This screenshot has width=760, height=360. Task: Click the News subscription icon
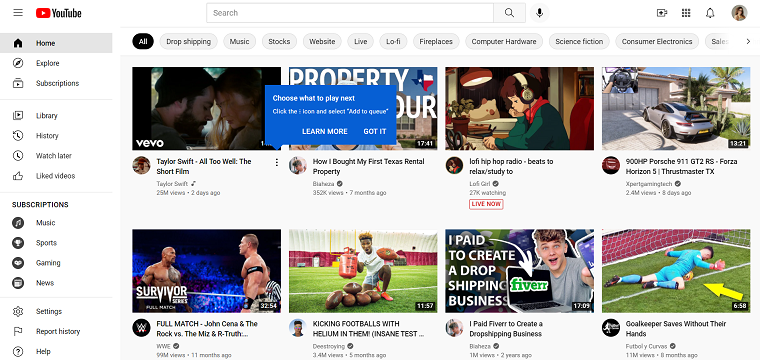pyautogui.click(x=18, y=283)
